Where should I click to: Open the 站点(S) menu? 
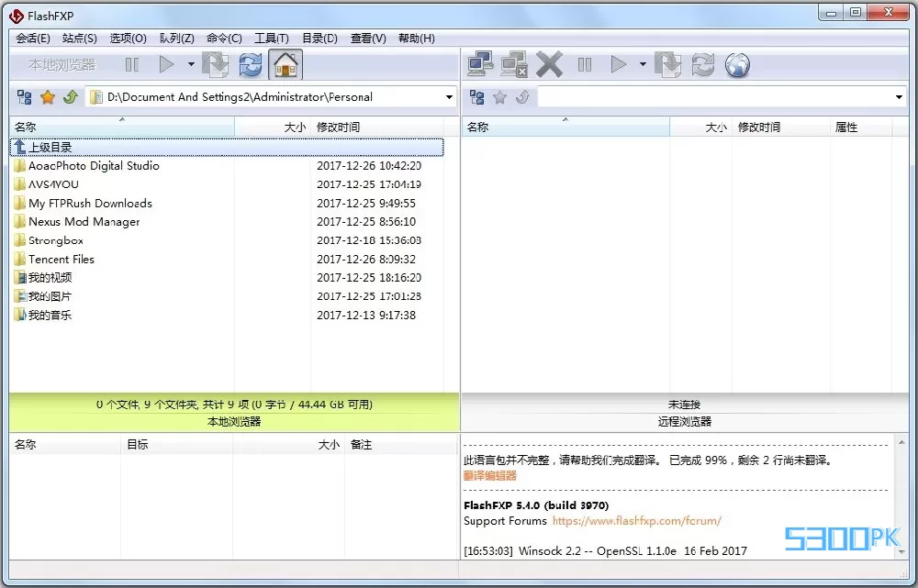click(x=80, y=39)
